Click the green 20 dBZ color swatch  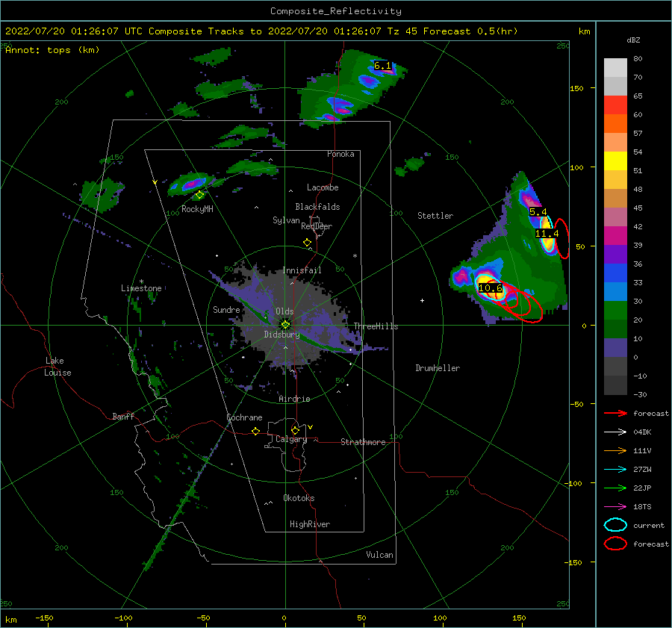point(615,311)
